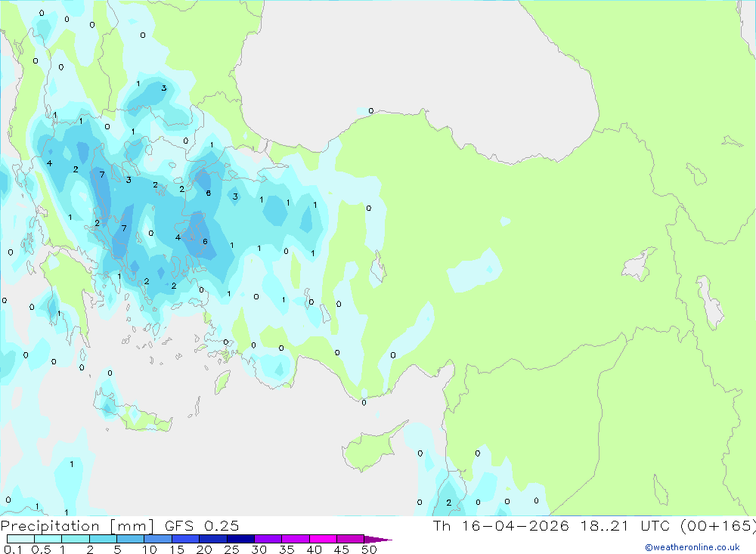Viewport: 756px width, 554px height.
Task: Click the 'Precipitation [mm]' title text
Action: click(77, 526)
